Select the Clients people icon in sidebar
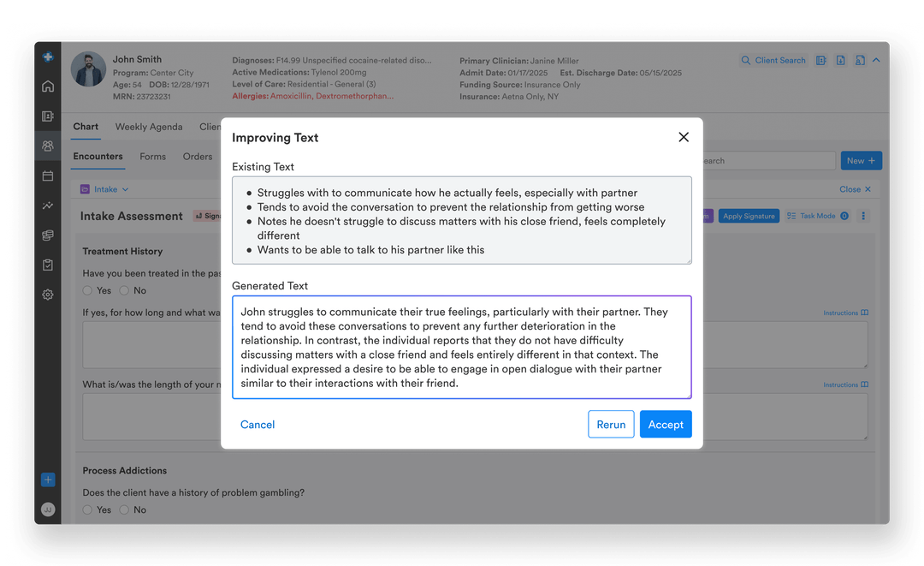The width and height of the screenshot is (924, 566). pyautogui.click(x=48, y=146)
